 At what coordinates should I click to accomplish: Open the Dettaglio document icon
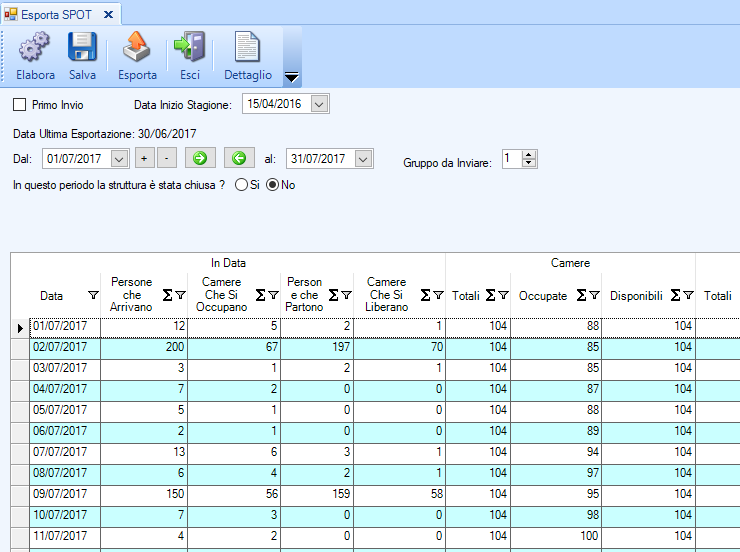[247, 47]
